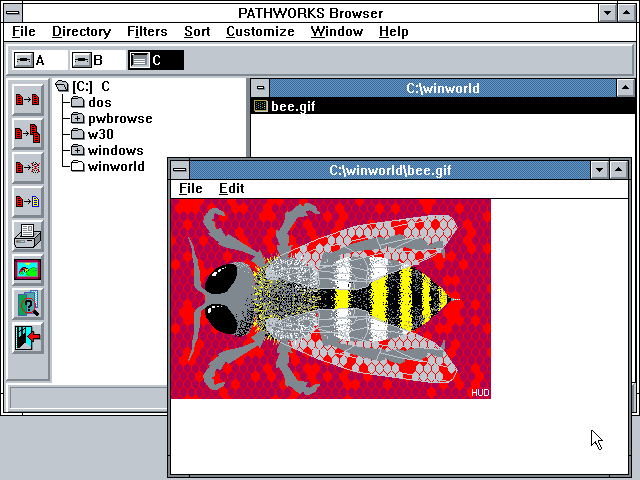The image size is (640, 480).
Task: Minimize the bee.gif viewer window
Action: coord(600,169)
